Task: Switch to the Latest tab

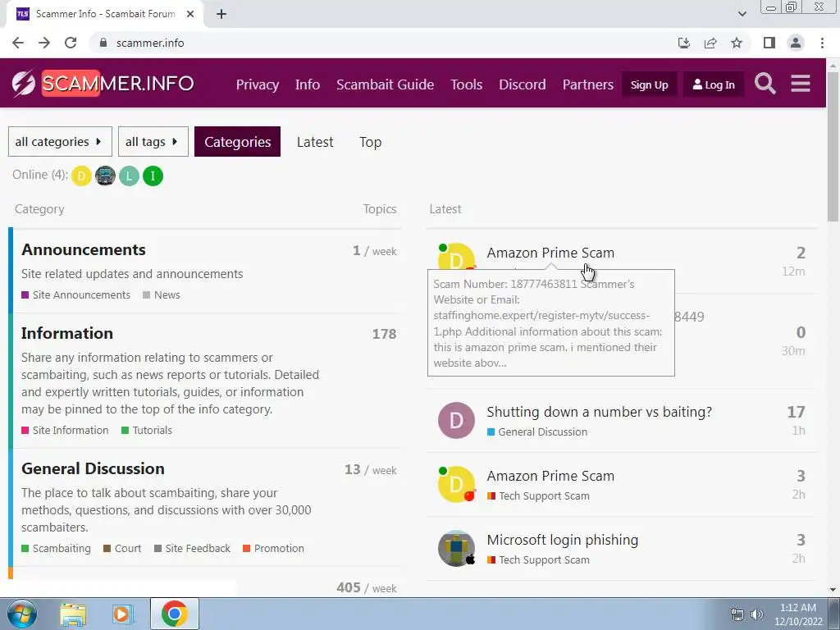Action: [x=315, y=142]
